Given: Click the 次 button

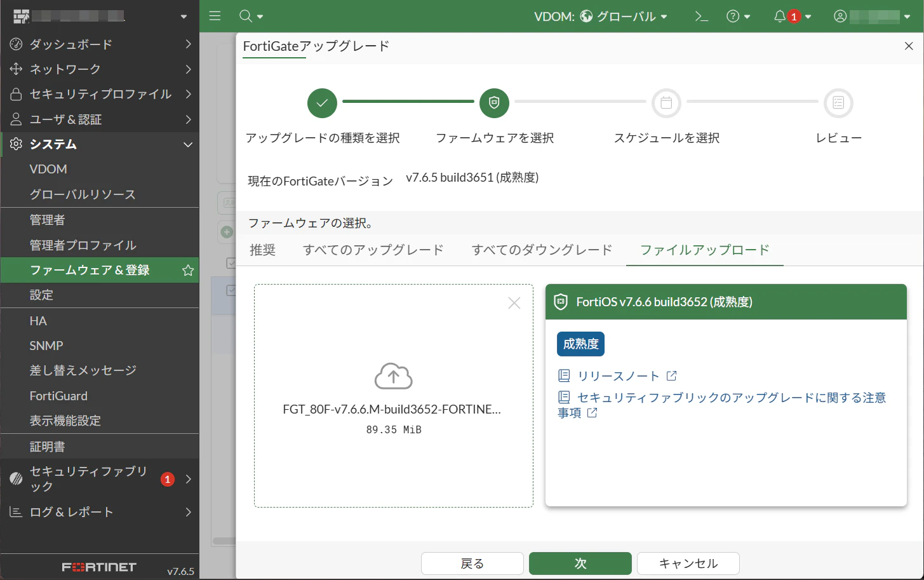Looking at the screenshot, I should (x=579, y=563).
